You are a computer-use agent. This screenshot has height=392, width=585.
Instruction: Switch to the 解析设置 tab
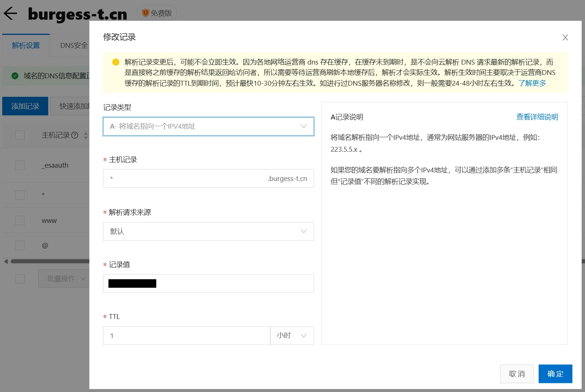point(26,46)
